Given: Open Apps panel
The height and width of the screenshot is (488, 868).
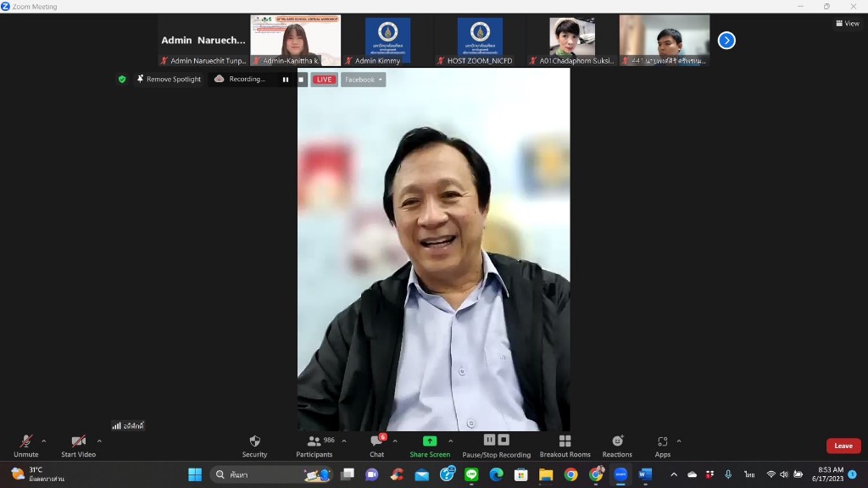Looking at the screenshot, I should 663,446.
